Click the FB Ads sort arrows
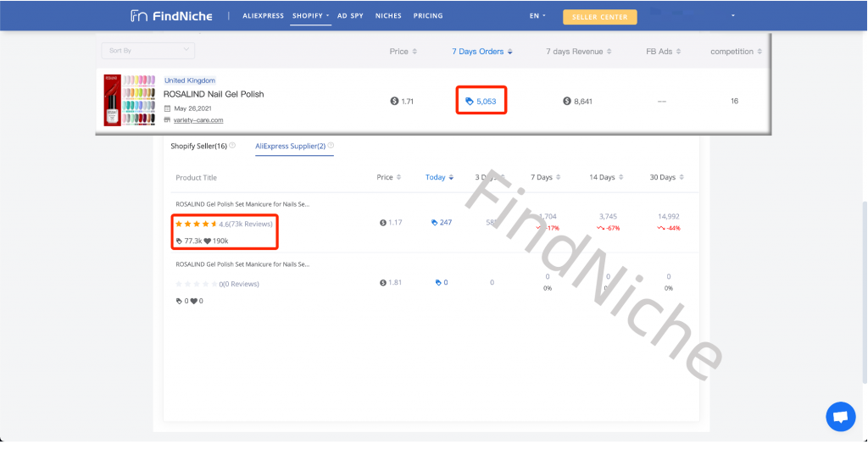 tap(678, 52)
